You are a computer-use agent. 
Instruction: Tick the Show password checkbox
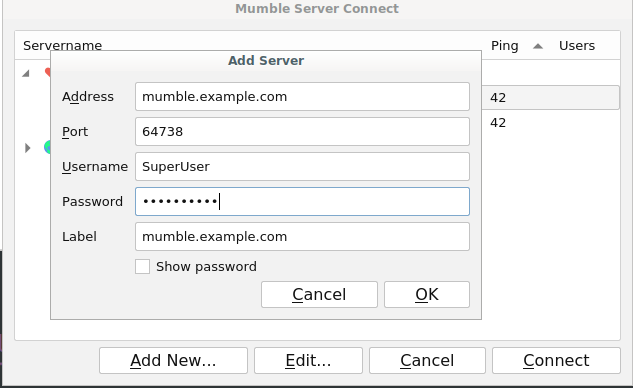pos(143,266)
